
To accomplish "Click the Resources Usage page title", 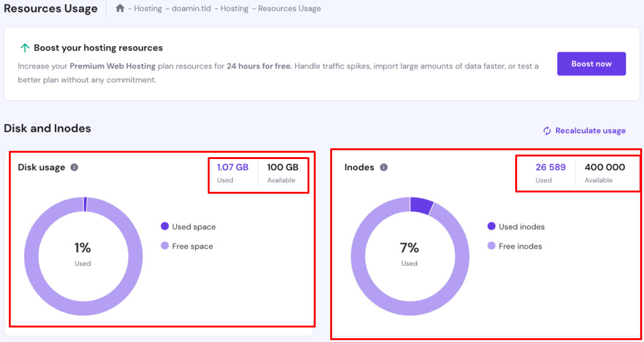I will [x=51, y=8].
